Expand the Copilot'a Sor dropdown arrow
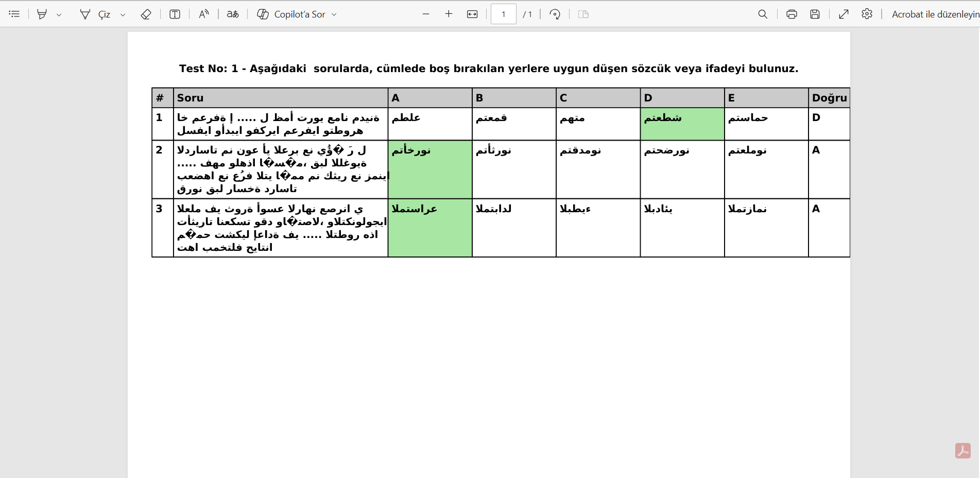The height and width of the screenshot is (478, 980). [334, 14]
